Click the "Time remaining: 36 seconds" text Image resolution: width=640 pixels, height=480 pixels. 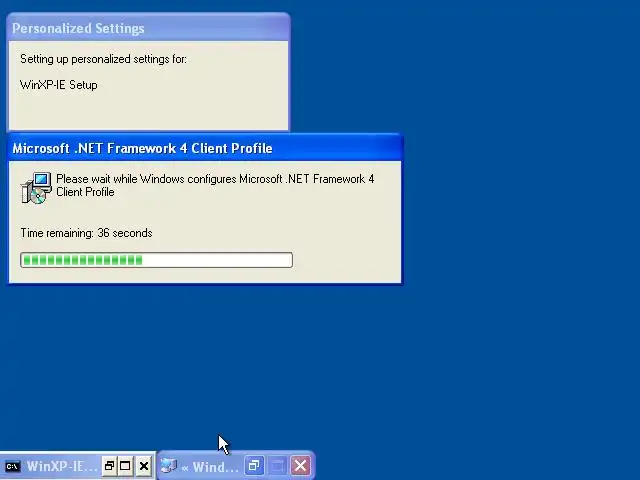pyautogui.click(x=86, y=233)
